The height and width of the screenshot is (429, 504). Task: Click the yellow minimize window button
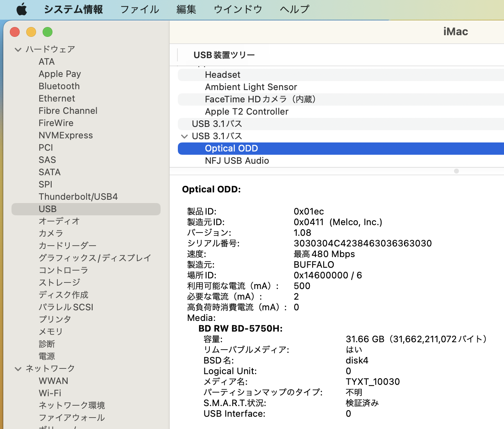pyautogui.click(x=31, y=32)
